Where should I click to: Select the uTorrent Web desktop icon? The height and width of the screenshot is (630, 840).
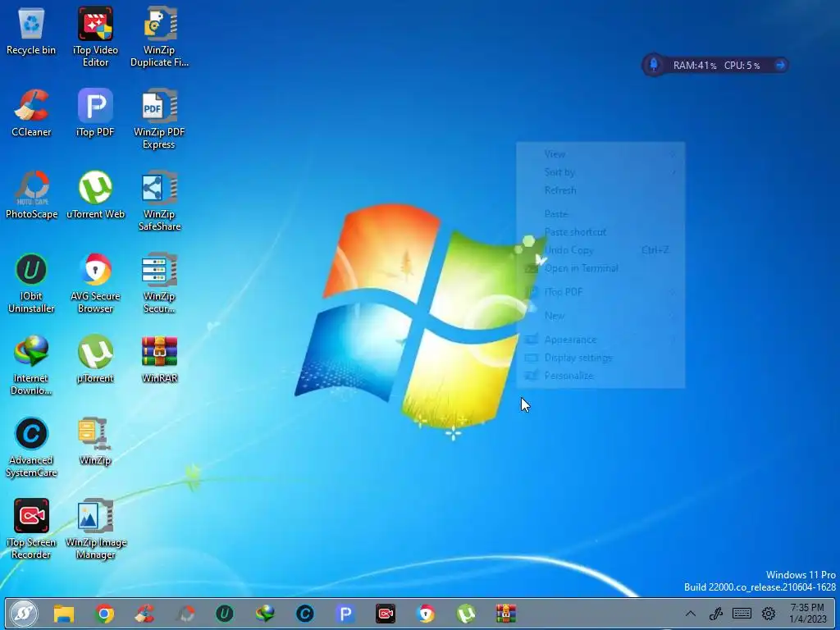click(95, 195)
